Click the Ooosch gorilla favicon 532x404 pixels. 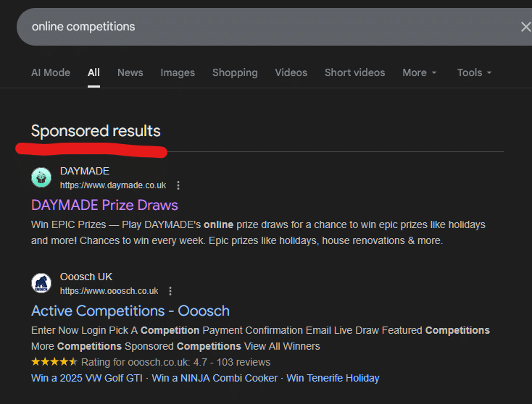click(41, 283)
